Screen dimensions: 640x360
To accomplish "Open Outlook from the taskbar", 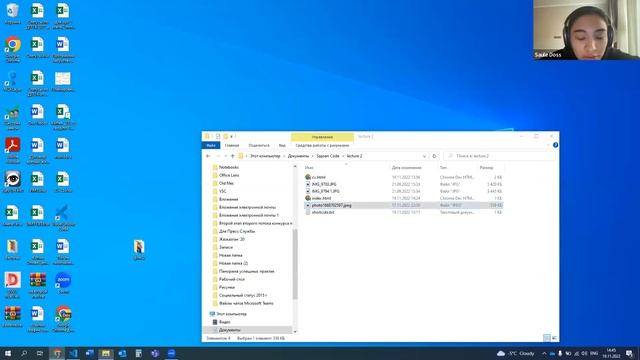I will pyautogui.click(x=122, y=353).
